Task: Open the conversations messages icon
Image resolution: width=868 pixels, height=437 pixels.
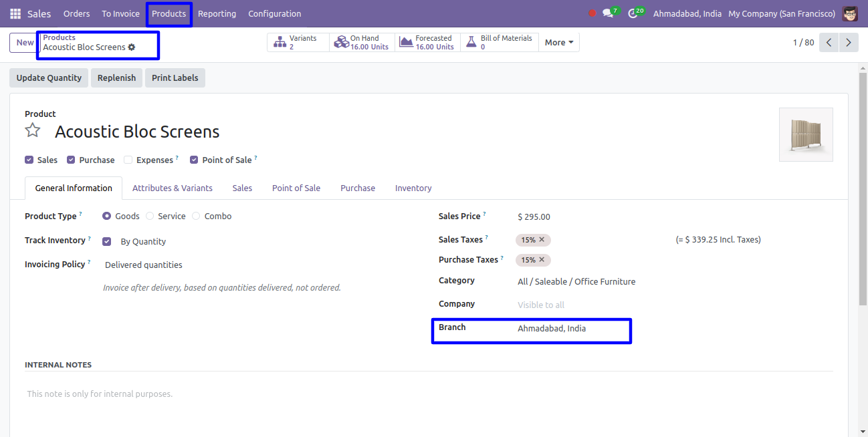Action: 608,13
